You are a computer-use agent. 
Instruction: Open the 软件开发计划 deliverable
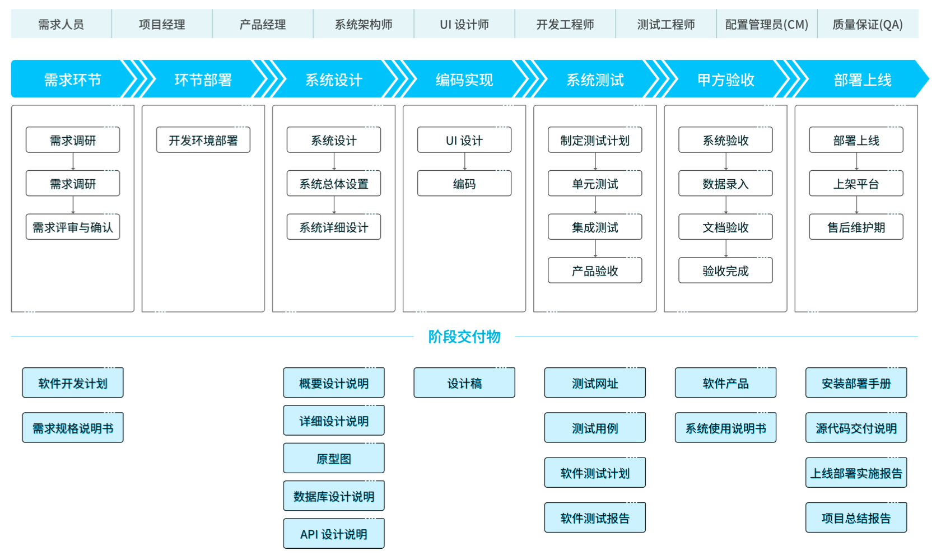tap(73, 383)
